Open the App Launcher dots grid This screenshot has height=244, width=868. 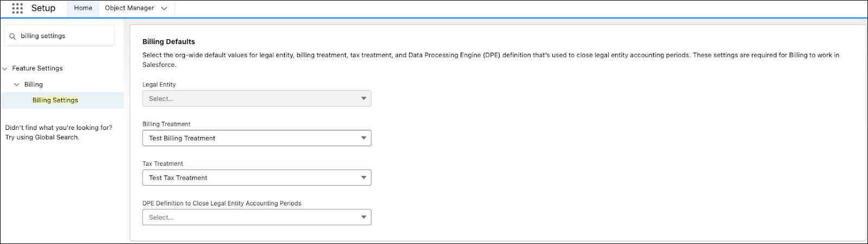tap(17, 8)
